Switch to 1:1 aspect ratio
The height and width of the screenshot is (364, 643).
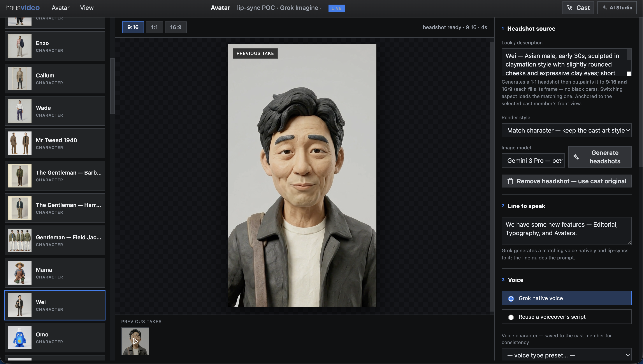click(x=154, y=27)
